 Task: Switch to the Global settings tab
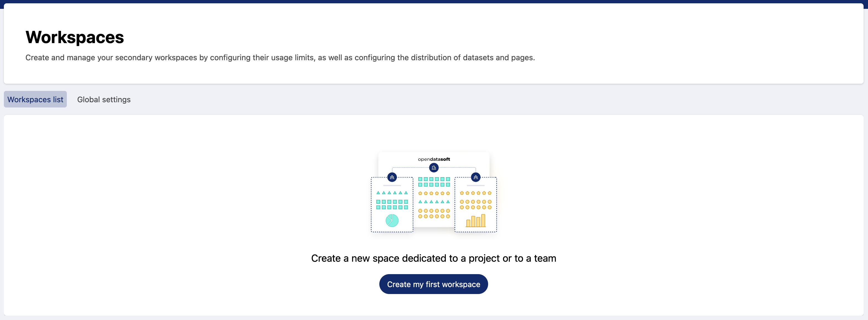104,99
